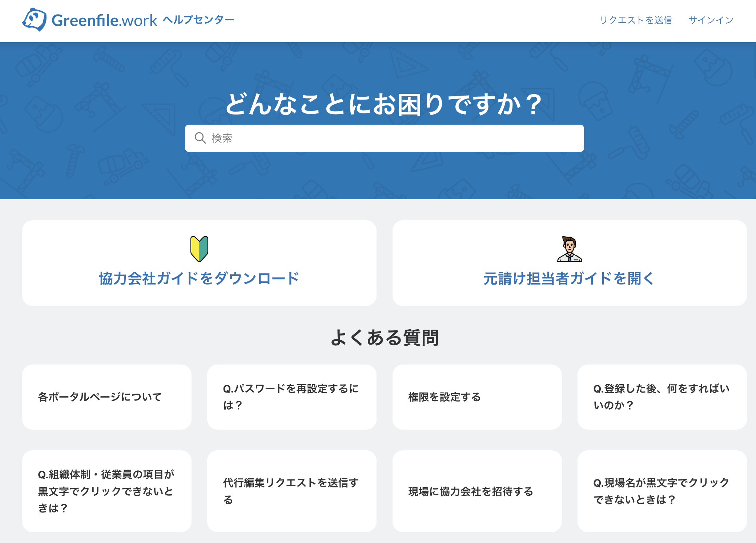This screenshot has height=543, width=756.
Task: Open the 現場名が黒文字でクリックできない FAQ
Action: click(x=662, y=491)
